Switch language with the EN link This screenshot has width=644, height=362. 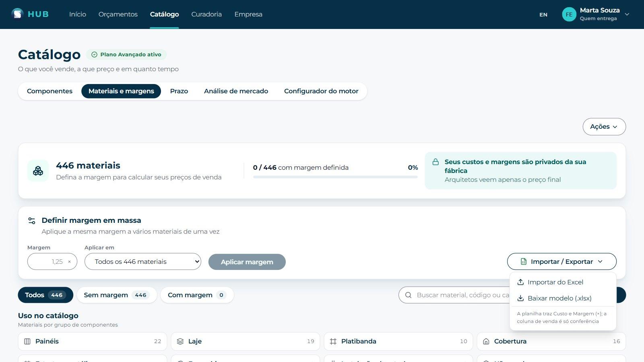[543, 14]
